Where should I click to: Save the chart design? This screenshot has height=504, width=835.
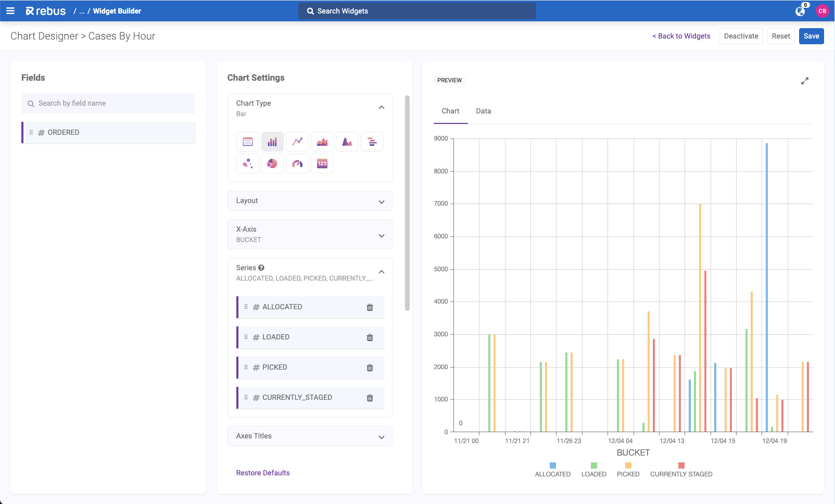(812, 36)
